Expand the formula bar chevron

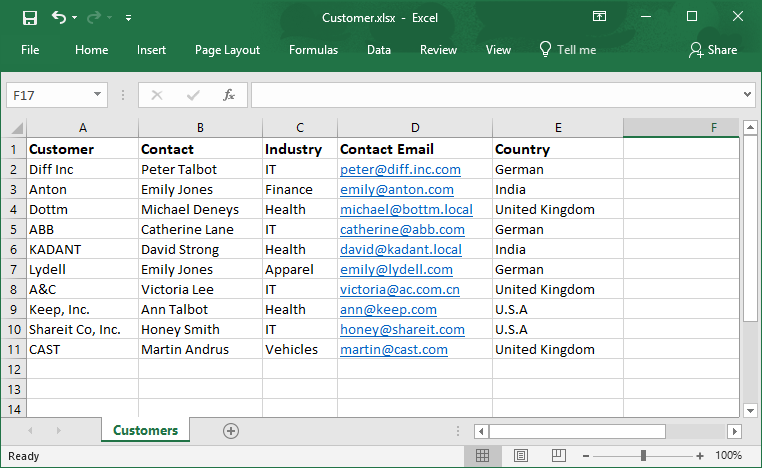point(747,95)
